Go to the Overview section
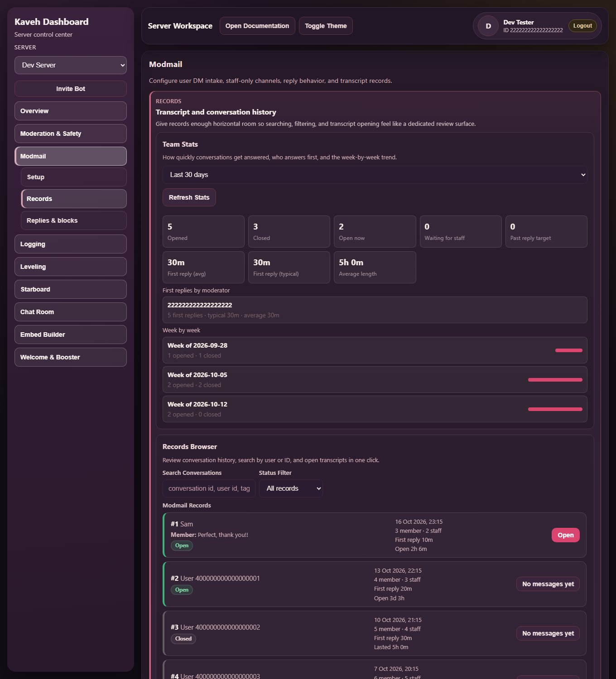This screenshot has height=679, width=616. click(71, 111)
